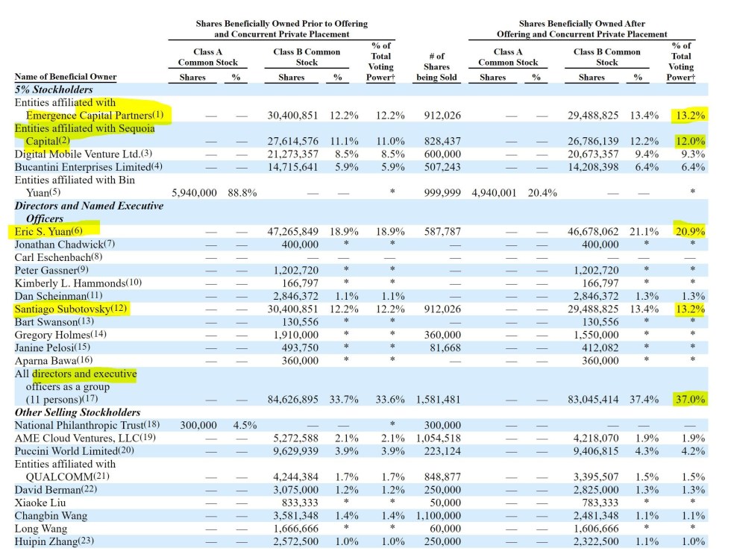This screenshot has width=731, height=560.
Task: Select 'Janine Pelosi(15)' name
Action: pos(52,348)
